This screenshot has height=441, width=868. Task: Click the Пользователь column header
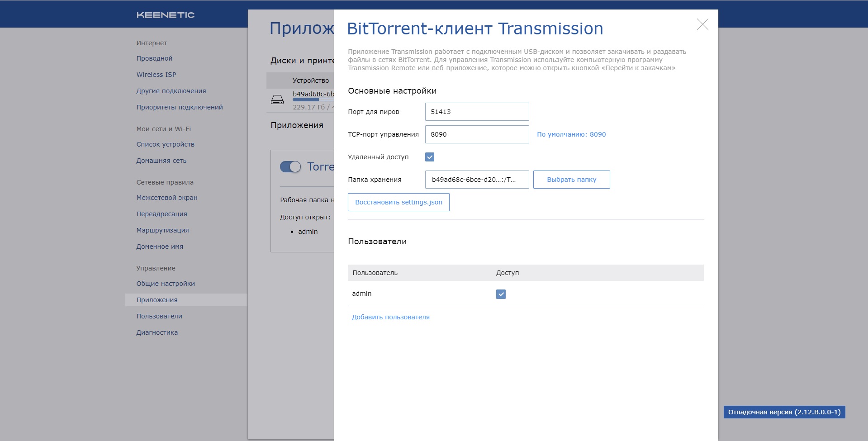(x=375, y=273)
